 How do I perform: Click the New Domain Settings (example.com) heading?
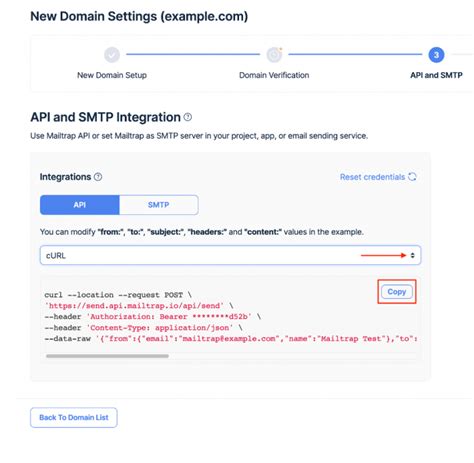click(x=139, y=16)
